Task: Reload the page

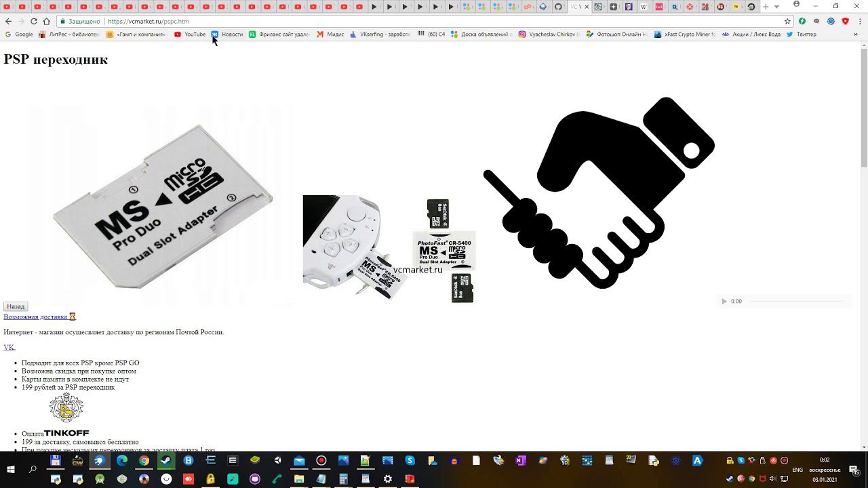Action: tap(34, 21)
